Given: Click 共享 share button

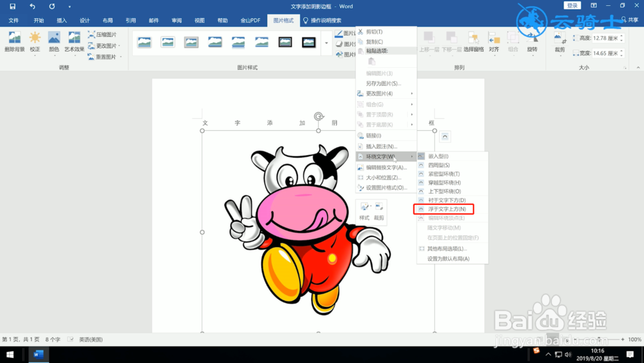Looking at the screenshot, I should click(x=630, y=20).
